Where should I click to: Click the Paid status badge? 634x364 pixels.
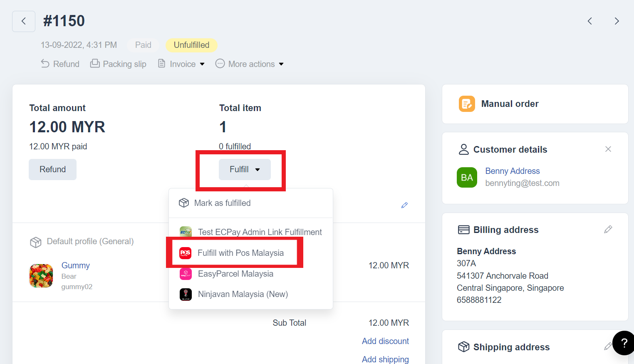coord(143,45)
